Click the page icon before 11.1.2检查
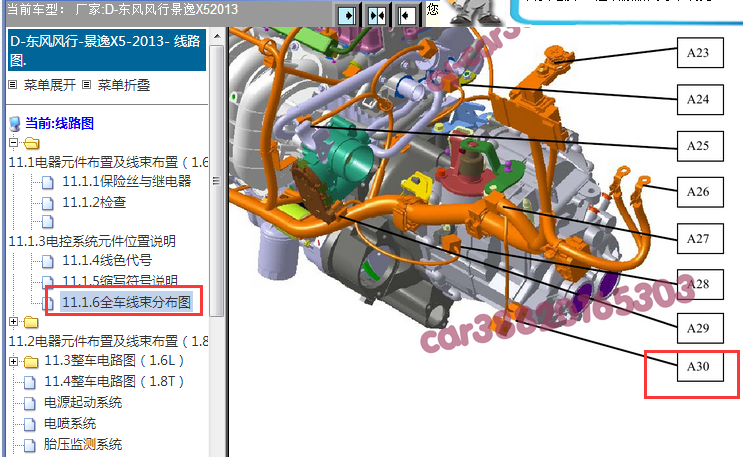This screenshot has width=743, height=457. point(48,203)
